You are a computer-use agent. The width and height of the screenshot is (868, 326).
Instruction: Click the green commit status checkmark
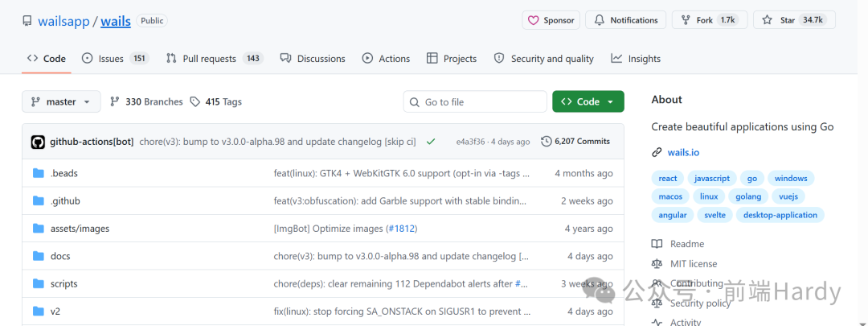(x=430, y=142)
